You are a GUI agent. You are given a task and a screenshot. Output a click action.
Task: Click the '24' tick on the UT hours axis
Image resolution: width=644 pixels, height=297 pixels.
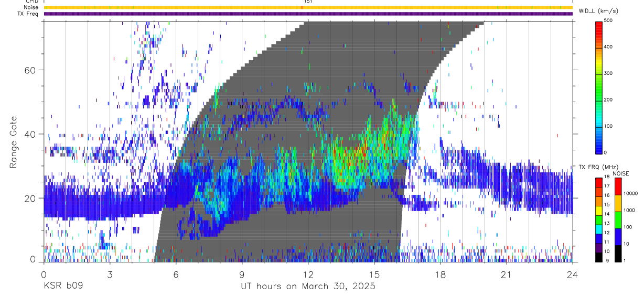[x=572, y=274]
